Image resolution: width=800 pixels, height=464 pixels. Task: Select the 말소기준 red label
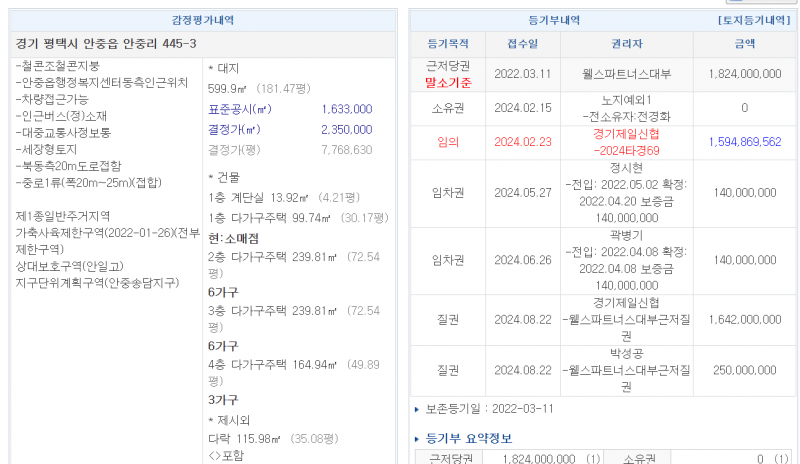447,82
